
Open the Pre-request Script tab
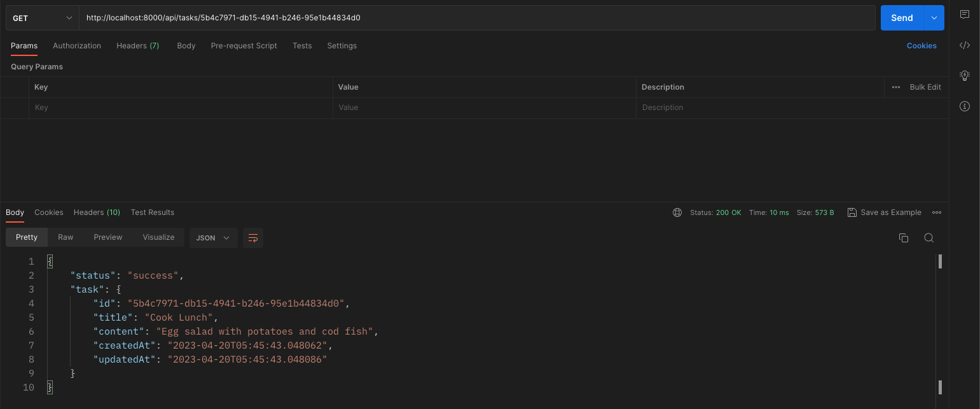coord(244,46)
